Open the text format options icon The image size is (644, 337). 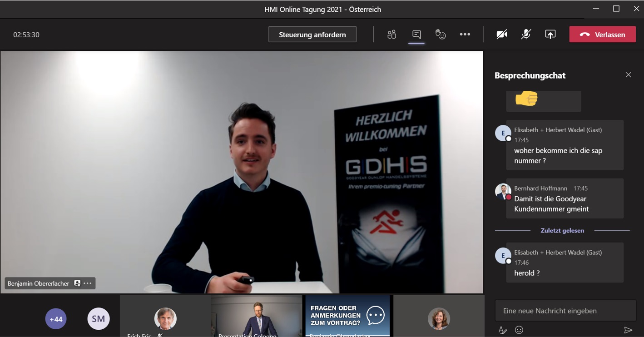click(x=502, y=330)
